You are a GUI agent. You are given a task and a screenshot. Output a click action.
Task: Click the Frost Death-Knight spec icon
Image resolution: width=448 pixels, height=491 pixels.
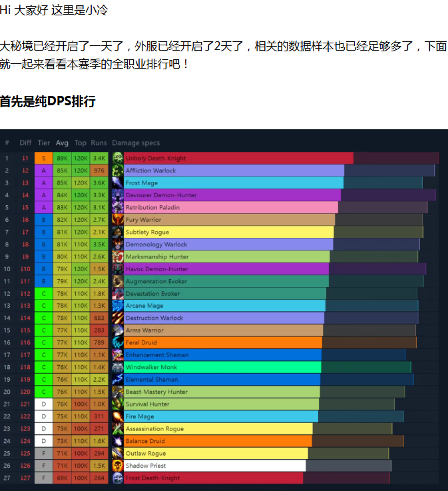click(x=118, y=478)
